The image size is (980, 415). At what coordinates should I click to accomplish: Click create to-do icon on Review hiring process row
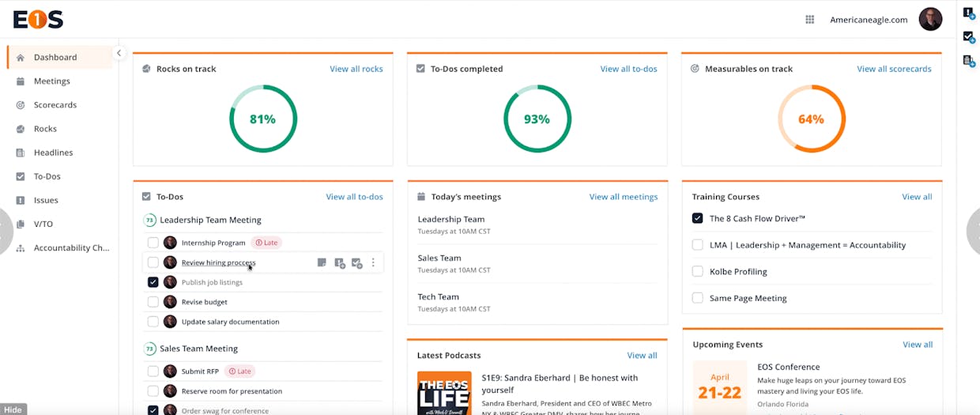[x=356, y=263]
